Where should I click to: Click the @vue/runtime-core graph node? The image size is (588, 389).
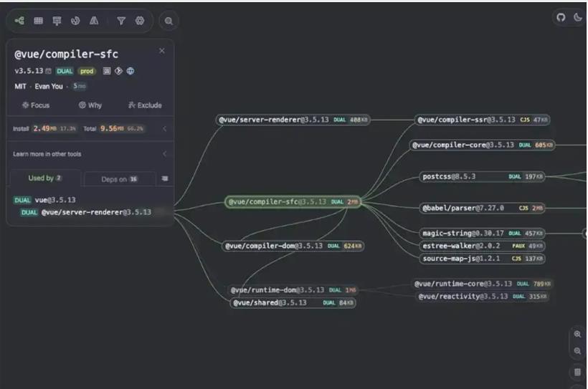(483, 284)
